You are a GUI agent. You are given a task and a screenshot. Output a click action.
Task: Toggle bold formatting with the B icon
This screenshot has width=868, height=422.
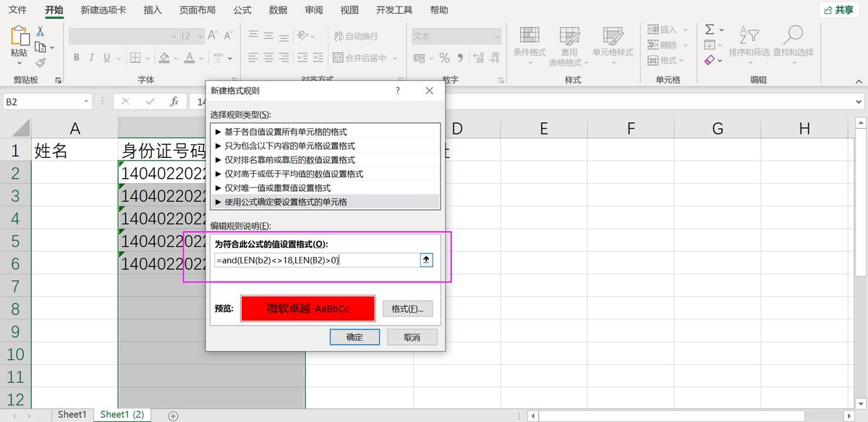pos(76,57)
